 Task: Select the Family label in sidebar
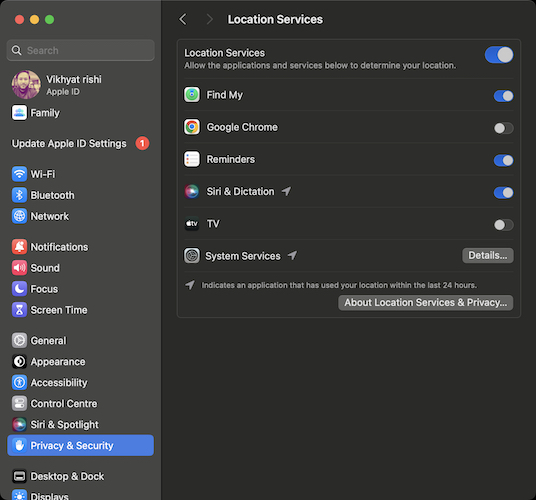pyautogui.click(x=45, y=113)
